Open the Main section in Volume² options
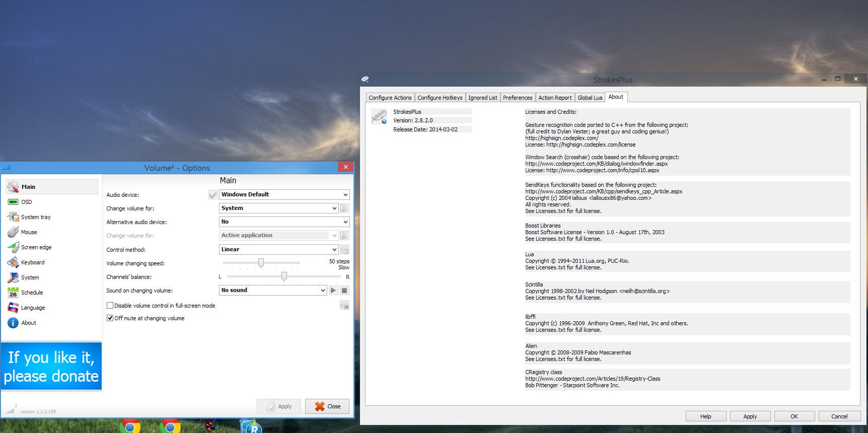Viewport: 868px width, 433px height. coord(52,187)
